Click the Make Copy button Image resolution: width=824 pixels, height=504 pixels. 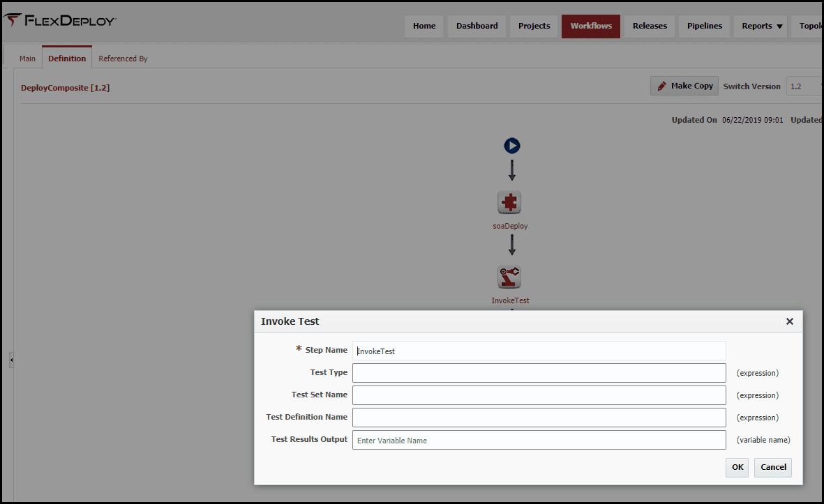click(x=684, y=86)
